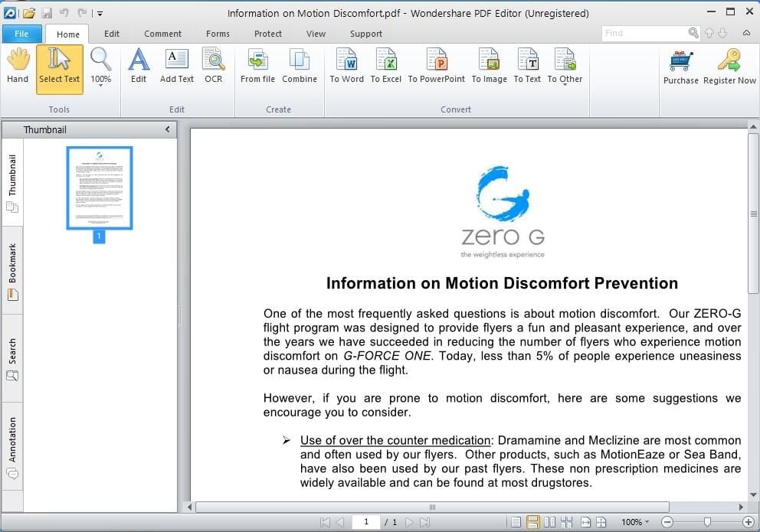Image resolution: width=760 pixels, height=532 pixels.
Task: Open the Support ribbon tab
Action: [366, 34]
